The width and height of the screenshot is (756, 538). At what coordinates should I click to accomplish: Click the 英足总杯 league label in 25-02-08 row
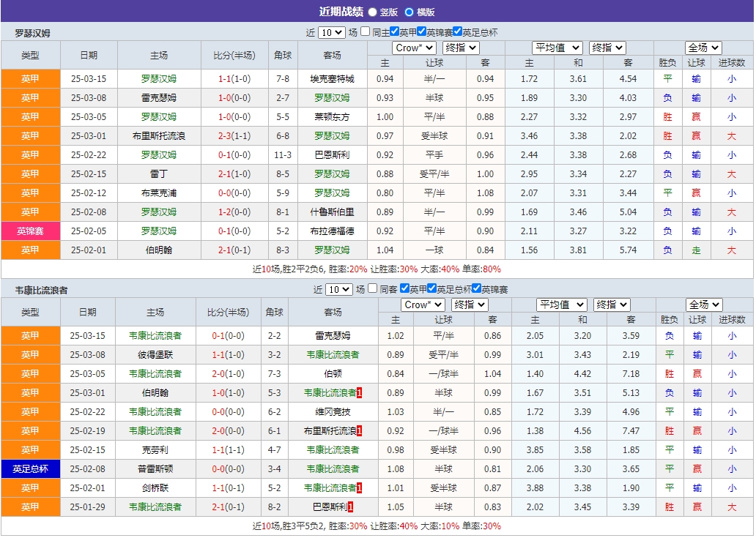coord(30,468)
